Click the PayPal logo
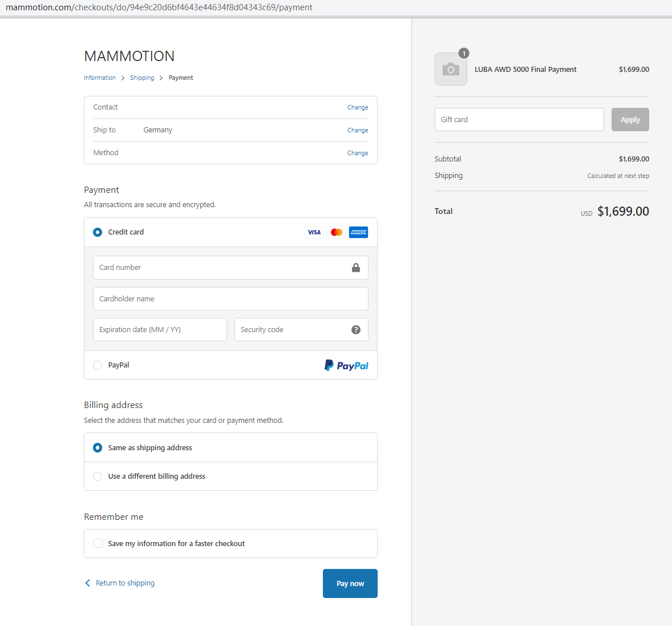The height and width of the screenshot is (626, 672). tap(346, 365)
